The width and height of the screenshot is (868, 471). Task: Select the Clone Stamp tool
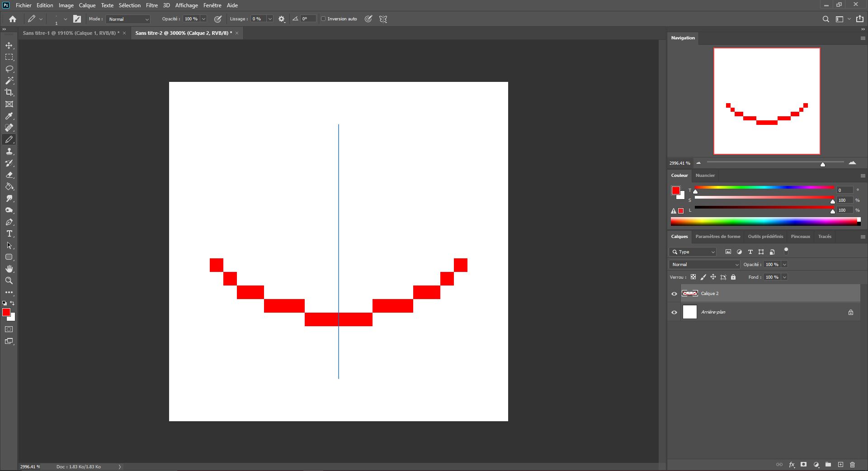pos(9,152)
